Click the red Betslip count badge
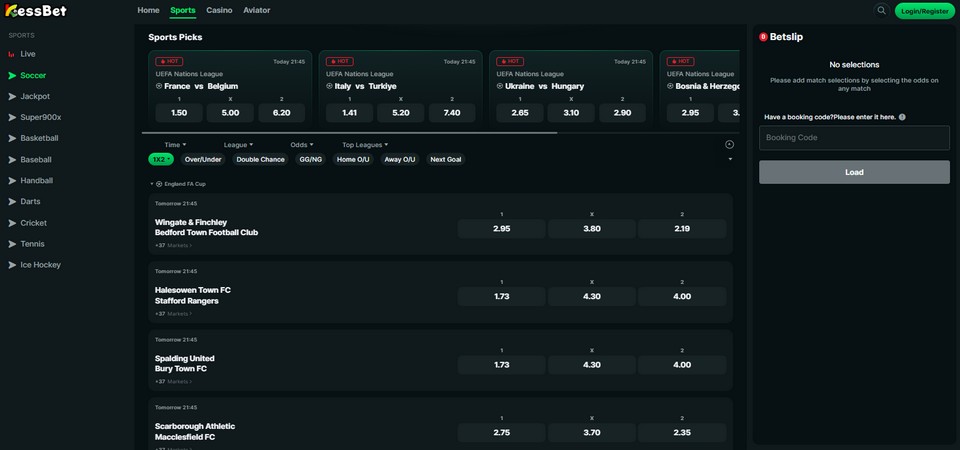Viewport: 960px width, 450px height. 763,37
